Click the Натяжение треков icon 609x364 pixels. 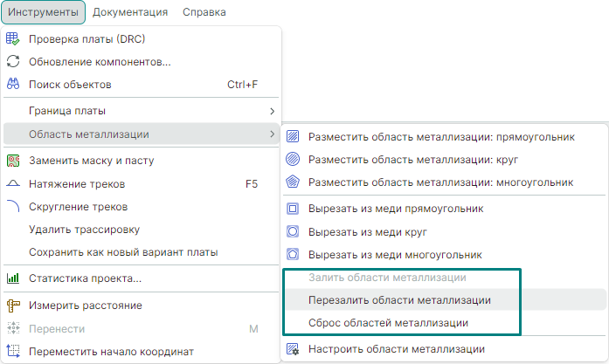[13, 184]
